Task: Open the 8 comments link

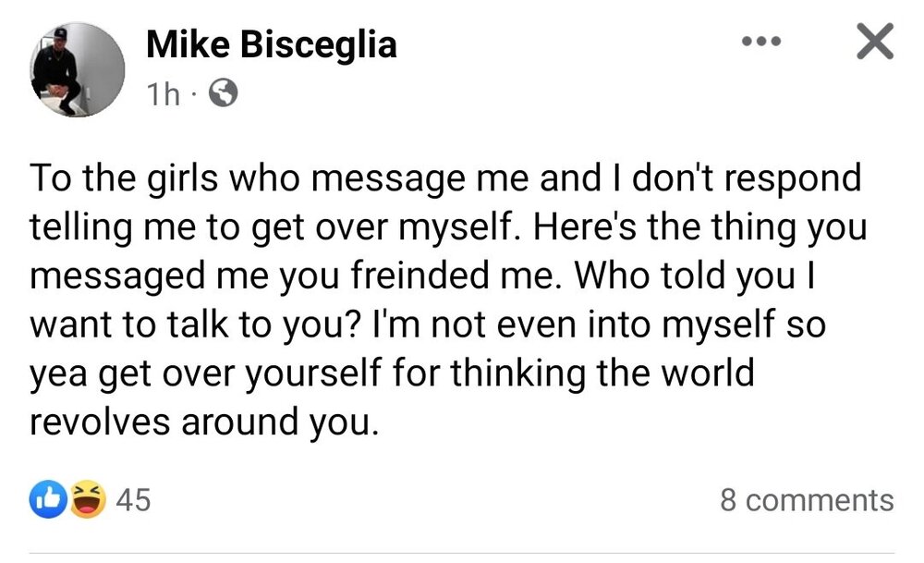Action: click(807, 500)
